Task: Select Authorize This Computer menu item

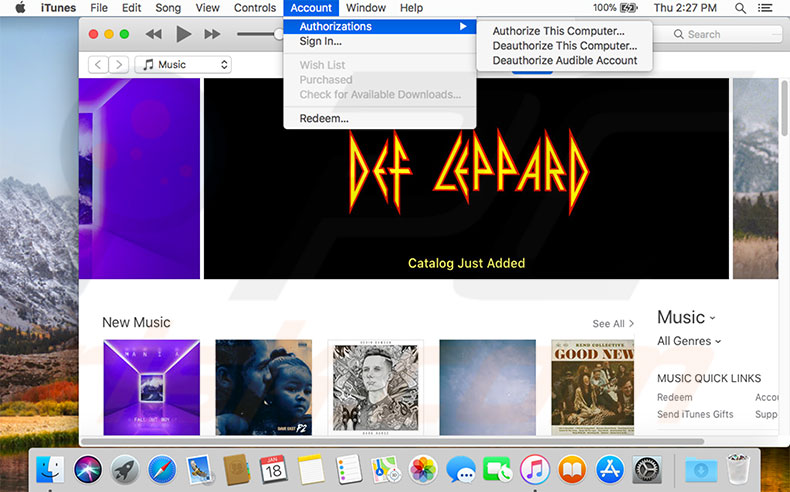Action: click(x=558, y=31)
